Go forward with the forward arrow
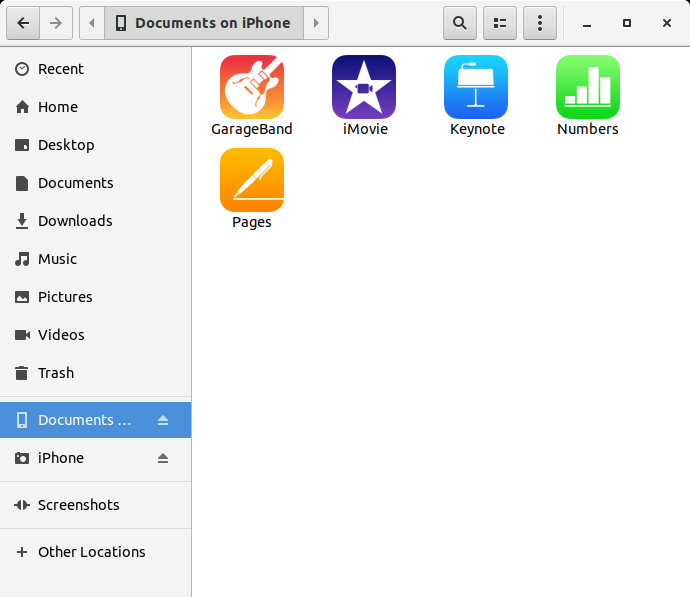690x597 pixels. click(55, 23)
